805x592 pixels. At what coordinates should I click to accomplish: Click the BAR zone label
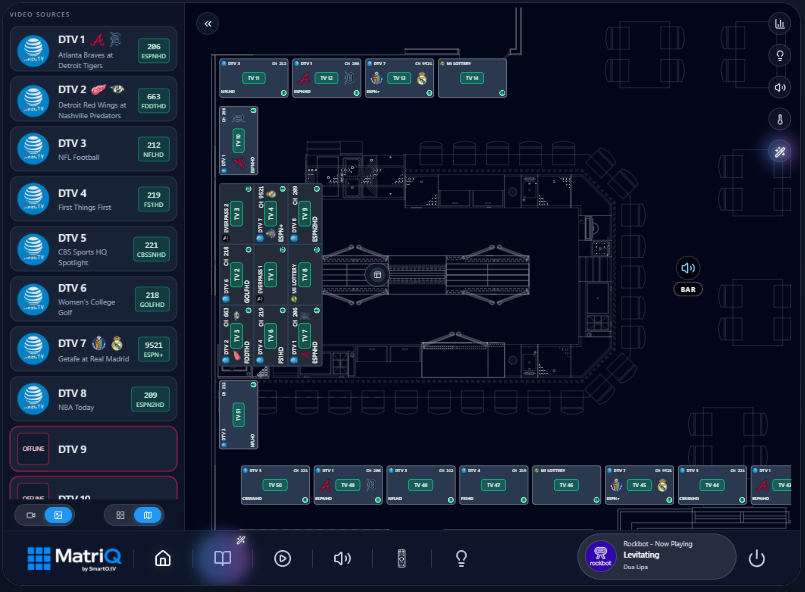coord(687,289)
